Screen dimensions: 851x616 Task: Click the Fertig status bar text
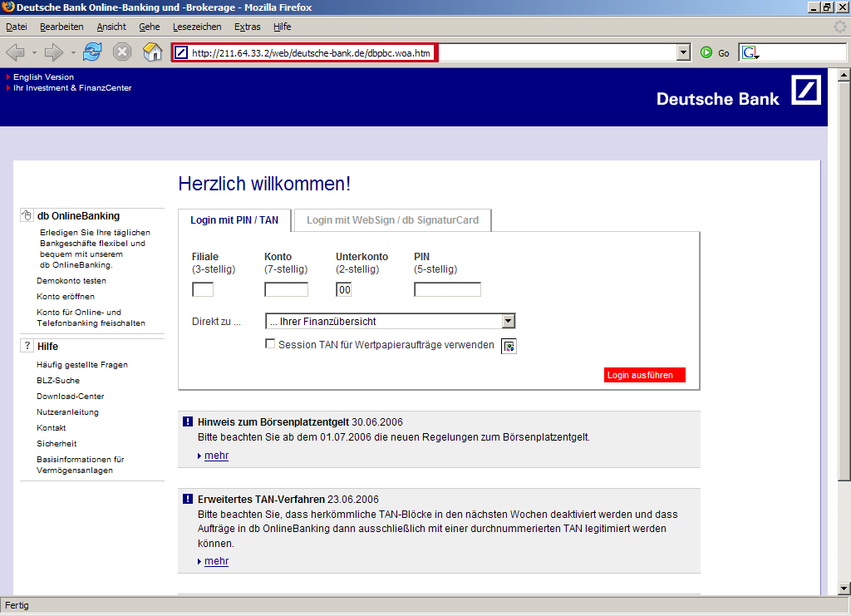pyautogui.click(x=17, y=605)
